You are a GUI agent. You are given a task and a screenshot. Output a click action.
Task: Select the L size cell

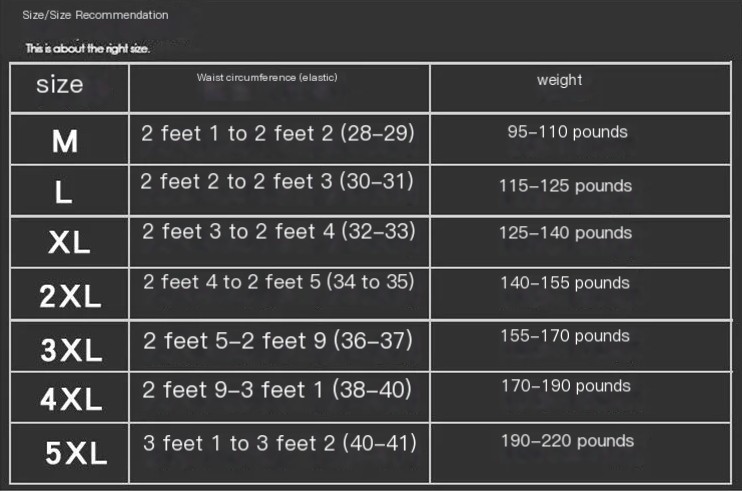[x=63, y=192]
